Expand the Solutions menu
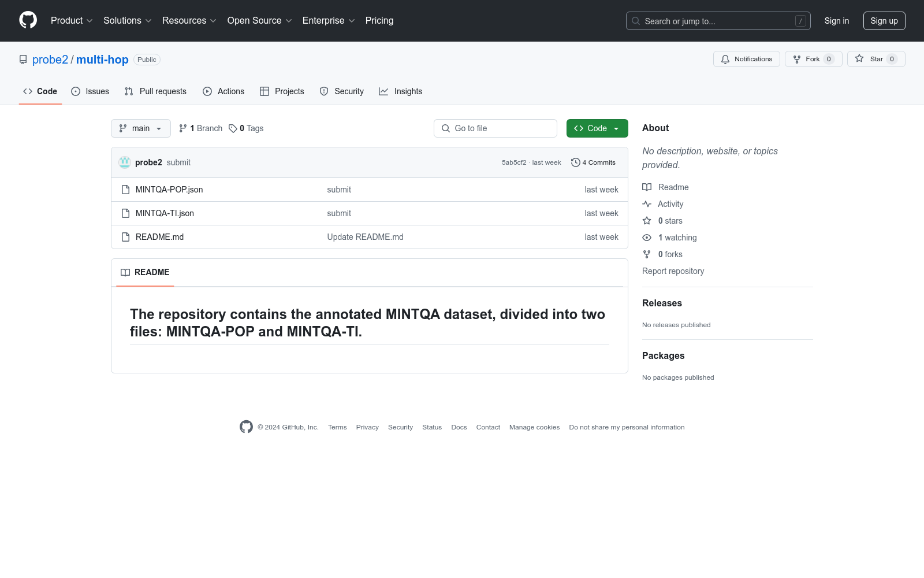The image size is (924, 578). pyautogui.click(x=128, y=21)
